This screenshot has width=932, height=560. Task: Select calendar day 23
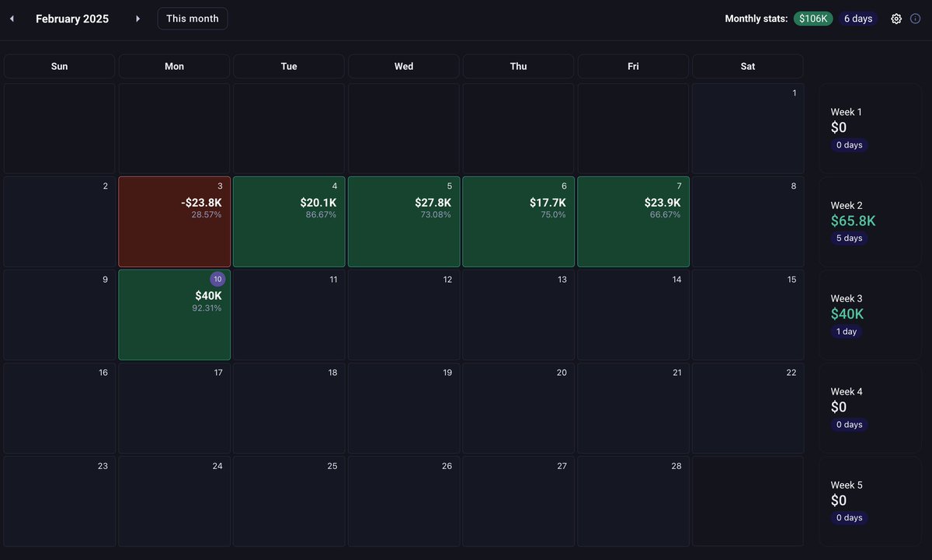[x=60, y=501]
